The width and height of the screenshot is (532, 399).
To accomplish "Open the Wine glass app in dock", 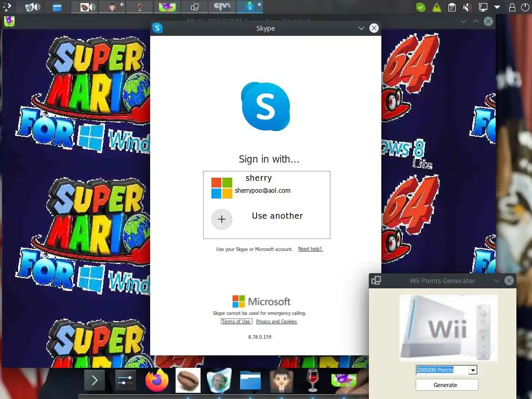I will point(312,380).
